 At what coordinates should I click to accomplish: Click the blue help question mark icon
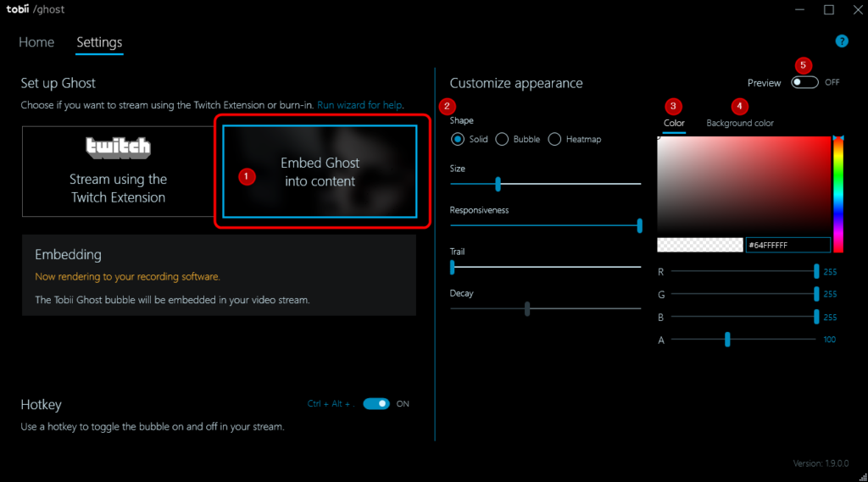coord(842,41)
